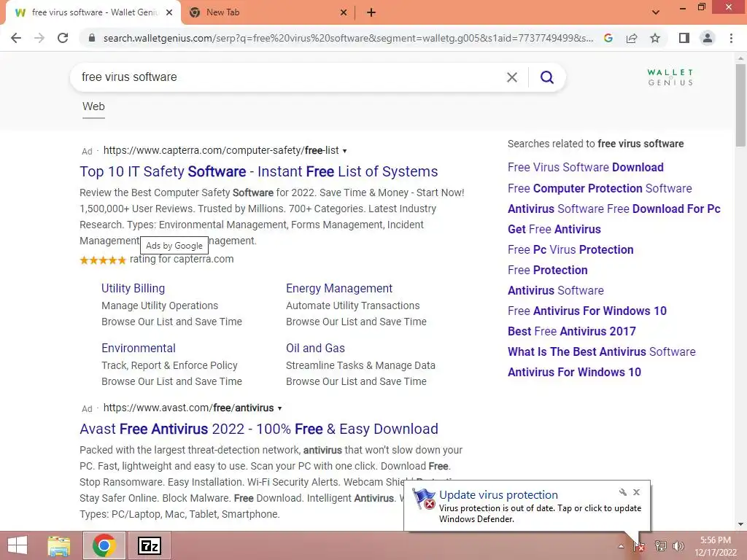
Task: Open the volume speaker tray icon
Action: coord(678,546)
